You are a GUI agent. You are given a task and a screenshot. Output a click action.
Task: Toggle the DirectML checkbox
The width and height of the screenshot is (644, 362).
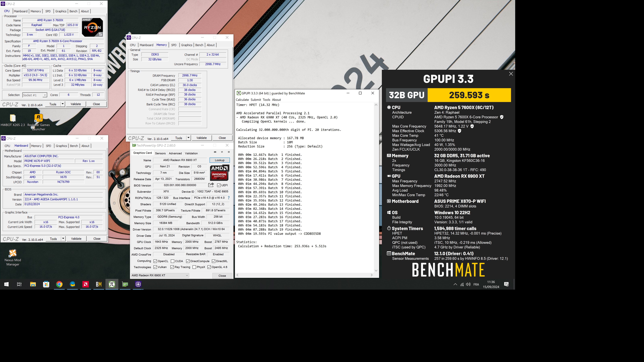pyautogui.click(x=213, y=261)
